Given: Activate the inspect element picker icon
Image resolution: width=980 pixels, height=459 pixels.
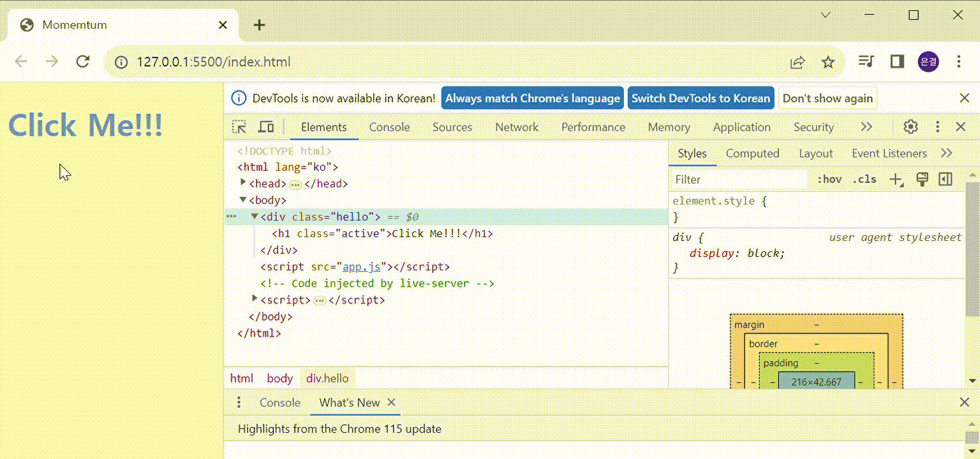Looking at the screenshot, I should coord(239,127).
